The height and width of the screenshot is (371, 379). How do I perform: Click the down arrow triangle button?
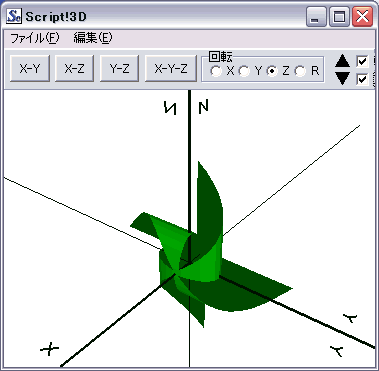[342, 78]
